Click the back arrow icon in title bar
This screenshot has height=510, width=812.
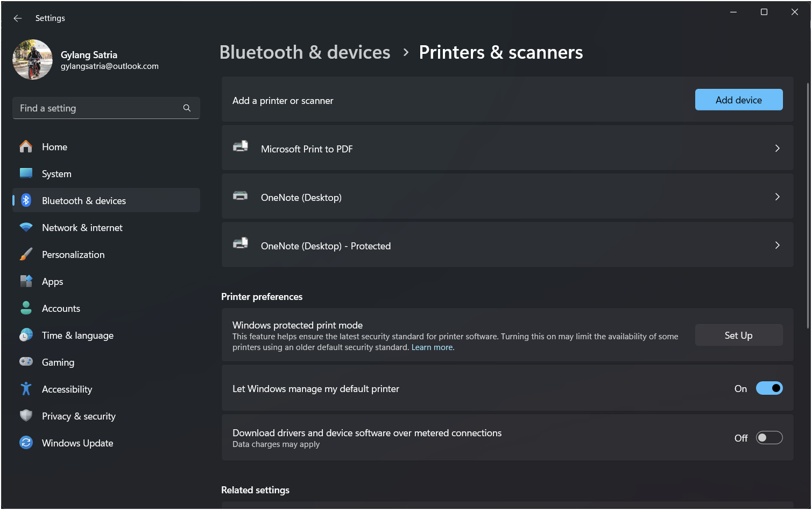(x=18, y=18)
